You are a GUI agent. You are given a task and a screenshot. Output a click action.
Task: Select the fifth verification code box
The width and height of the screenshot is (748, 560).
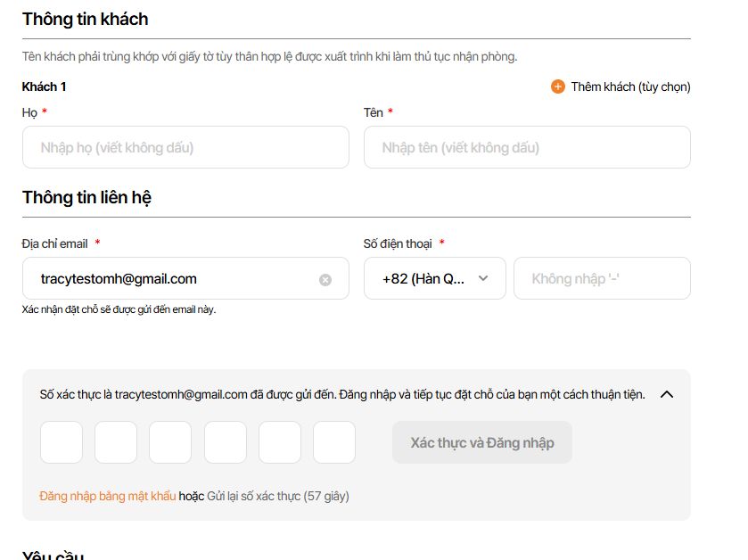[x=280, y=442]
